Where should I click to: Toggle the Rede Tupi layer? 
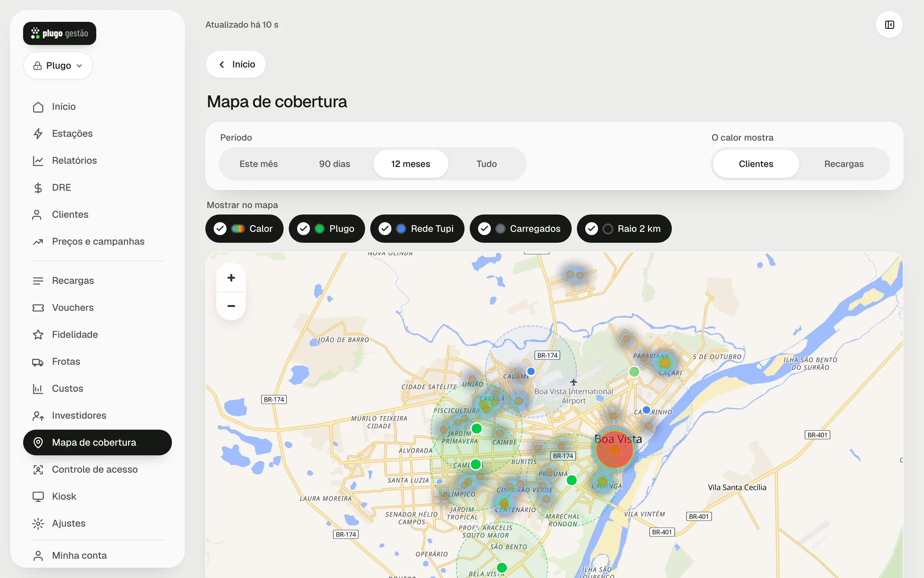point(417,229)
